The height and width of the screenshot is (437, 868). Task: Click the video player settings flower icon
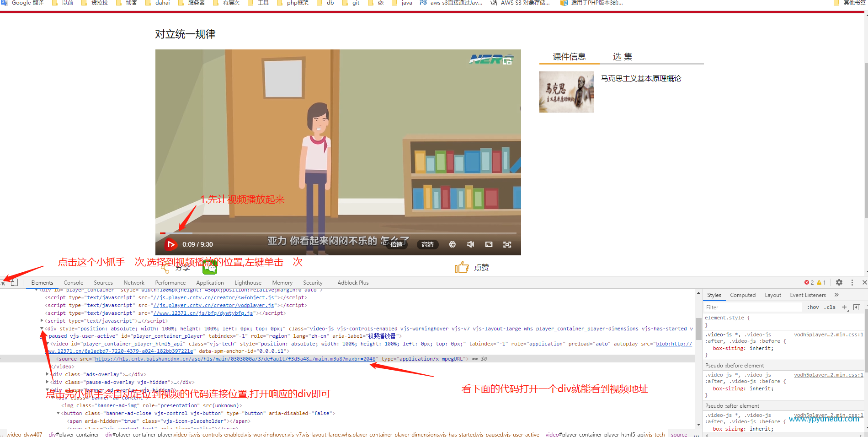tap(452, 244)
